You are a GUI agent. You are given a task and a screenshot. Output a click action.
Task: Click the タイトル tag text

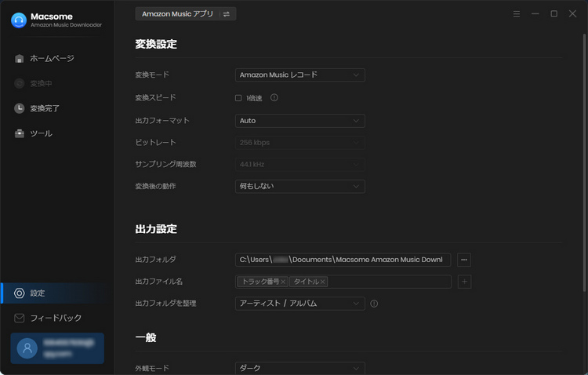[307, 282]
